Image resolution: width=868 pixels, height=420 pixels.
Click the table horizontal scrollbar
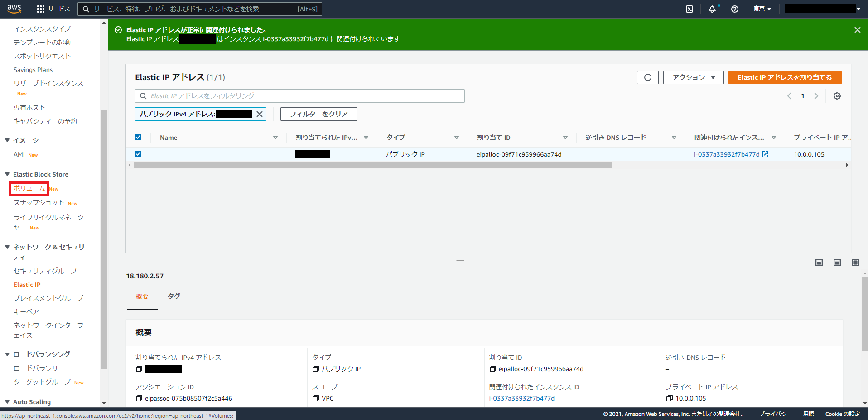372,165
